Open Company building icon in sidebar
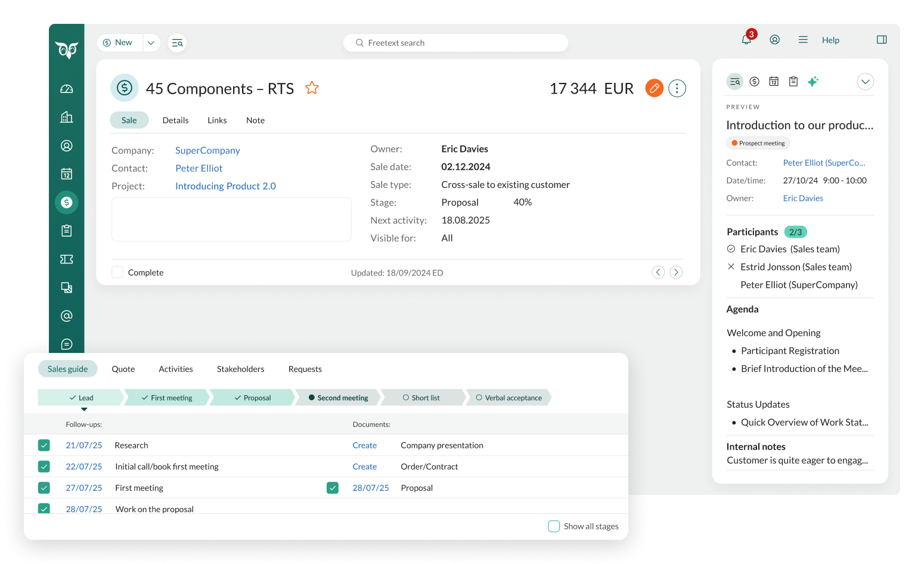Viewport: 924px width, 564px height. point(67,117)
